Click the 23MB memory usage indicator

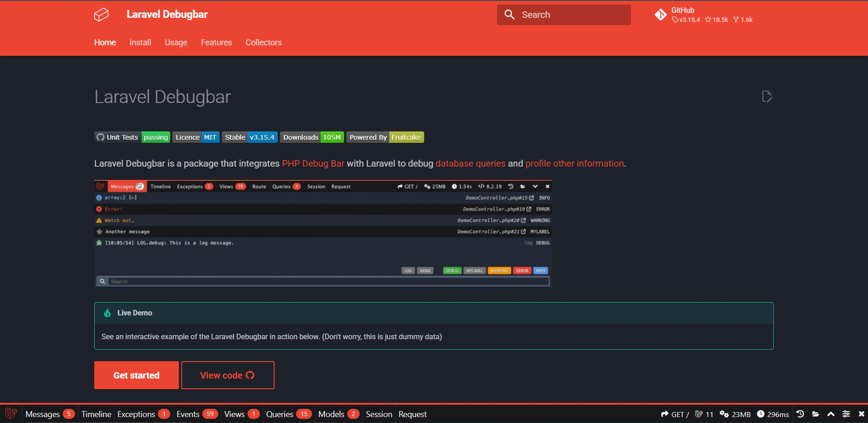coord(735,414)
